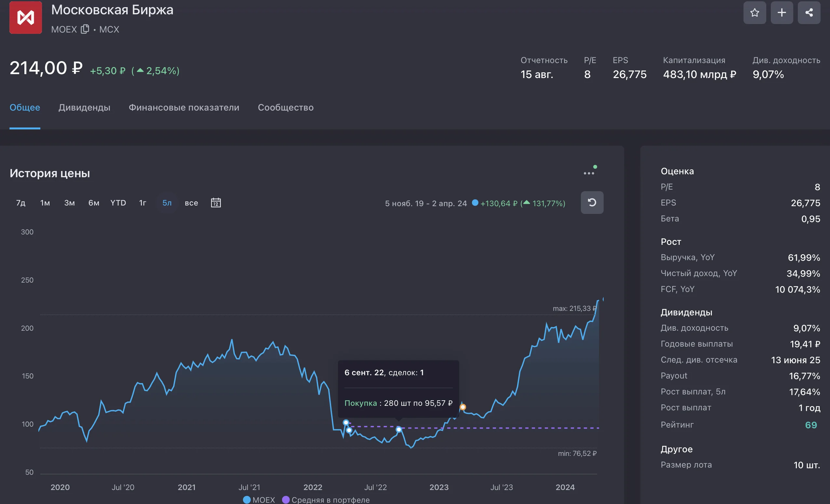Click the MCX exchange label
The width and height of the screenshot is (830, 504).
click(109, 29)
